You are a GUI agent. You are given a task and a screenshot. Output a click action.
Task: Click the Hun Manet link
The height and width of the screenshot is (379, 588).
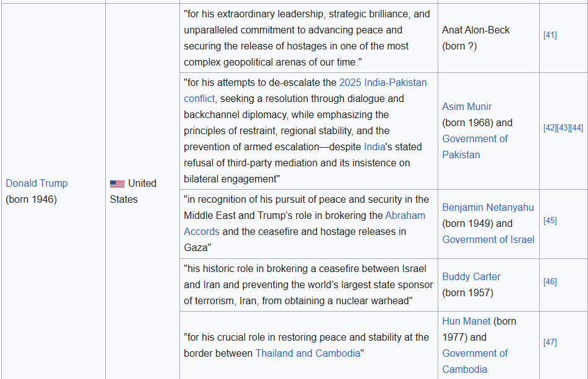coord(466,321)
